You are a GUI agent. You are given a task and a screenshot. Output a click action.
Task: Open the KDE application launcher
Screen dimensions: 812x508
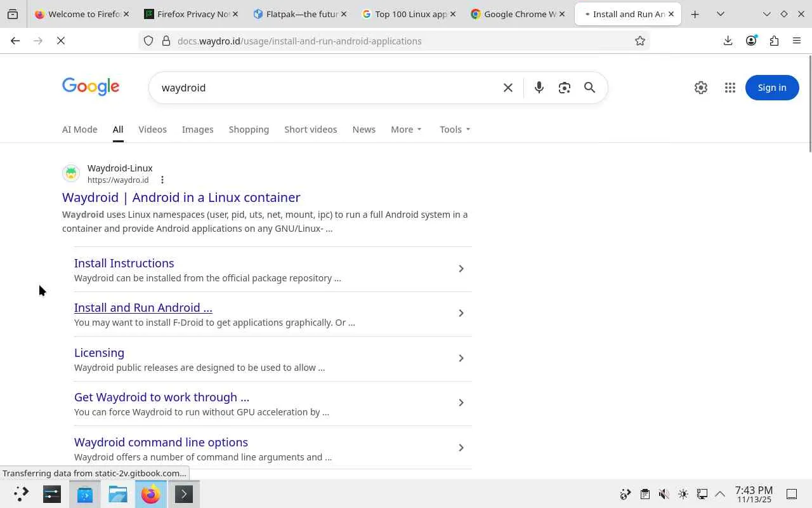point(21,494)
